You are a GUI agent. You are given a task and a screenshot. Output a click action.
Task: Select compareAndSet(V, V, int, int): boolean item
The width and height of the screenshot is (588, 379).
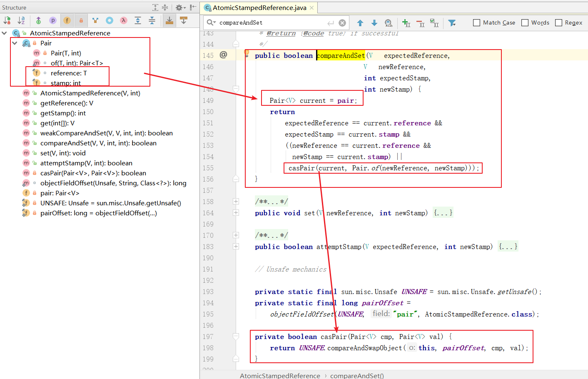(x=98, y=143)
